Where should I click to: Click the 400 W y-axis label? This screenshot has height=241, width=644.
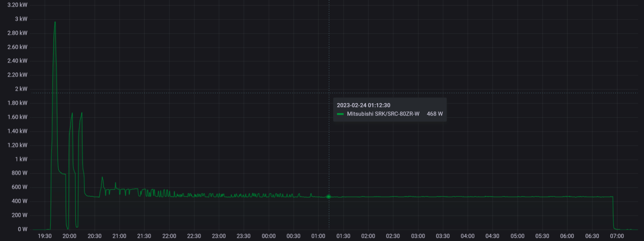coord(20,201)
